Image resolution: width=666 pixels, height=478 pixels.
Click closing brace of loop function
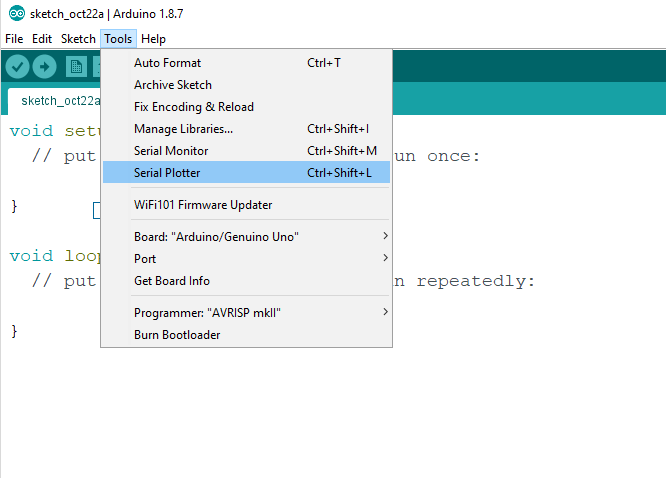[14, 331]
